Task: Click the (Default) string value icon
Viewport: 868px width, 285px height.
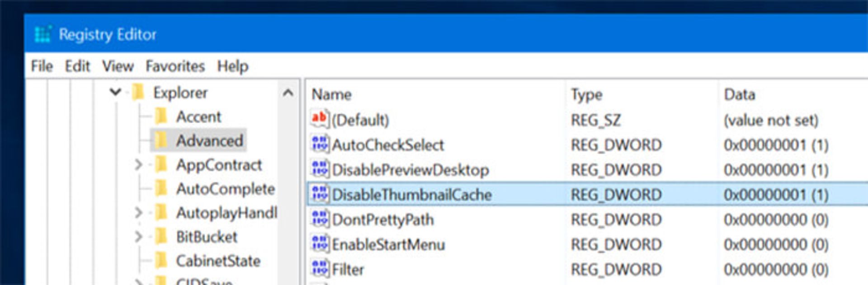Action: pyautogui.click(x=320, y=119)
